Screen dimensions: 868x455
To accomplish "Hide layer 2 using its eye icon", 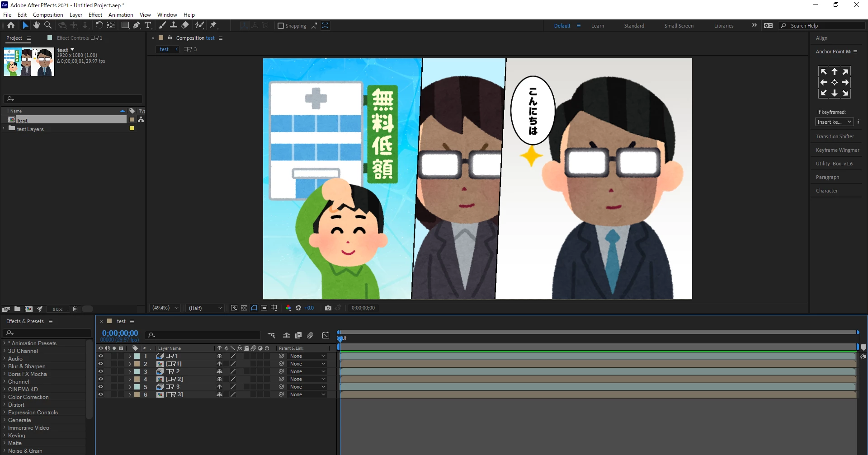I will 100,364.
